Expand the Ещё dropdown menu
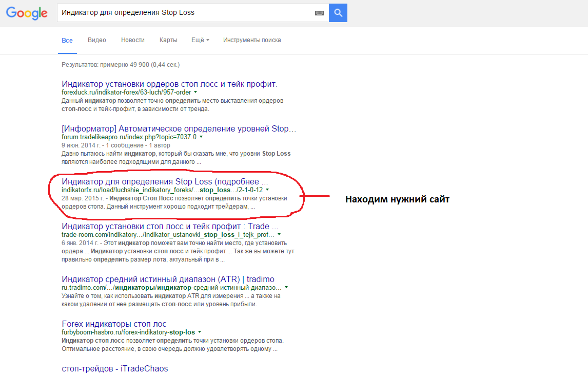The image size is (588, 373). click(x=200, y=40)
